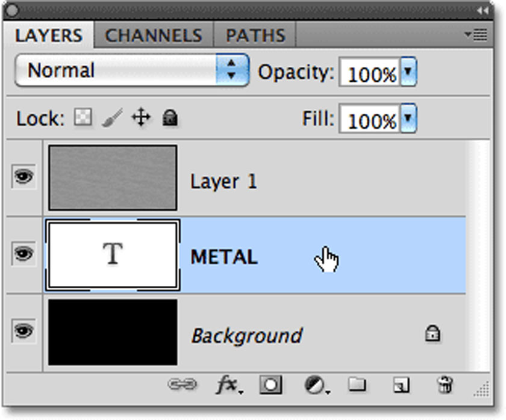Lock transparent pixels

(83, 117)
